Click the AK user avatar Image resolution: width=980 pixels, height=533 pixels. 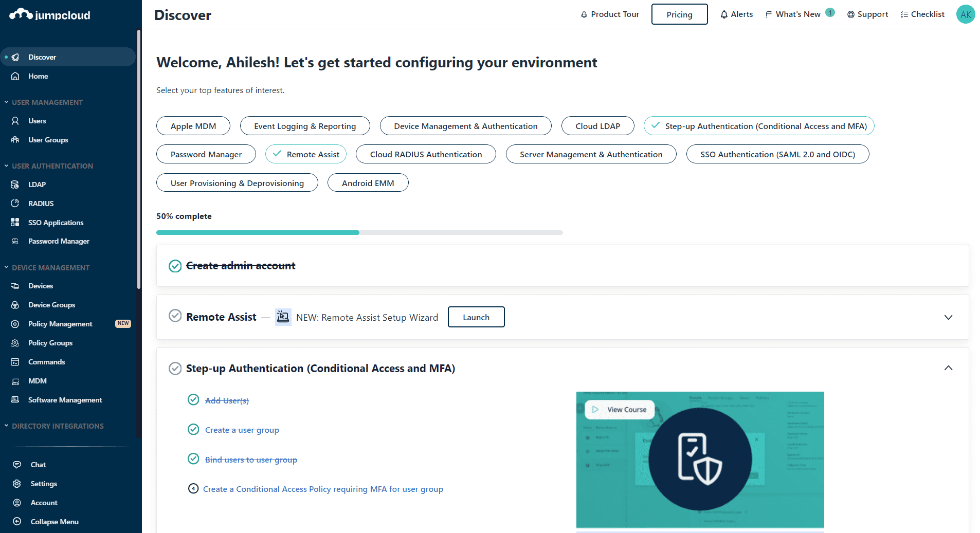pyautogui.click(x=965, y=14)
